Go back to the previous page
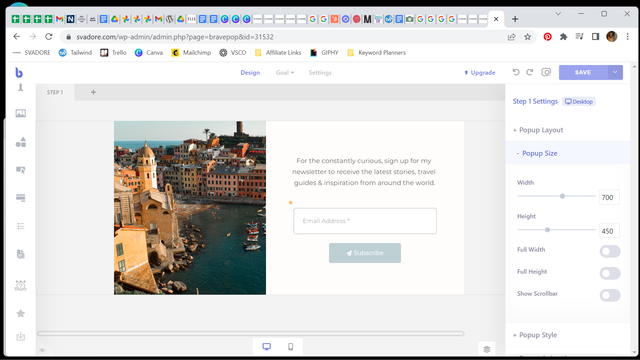Screen dimensions: 640x360 click(x=17, y=37)
